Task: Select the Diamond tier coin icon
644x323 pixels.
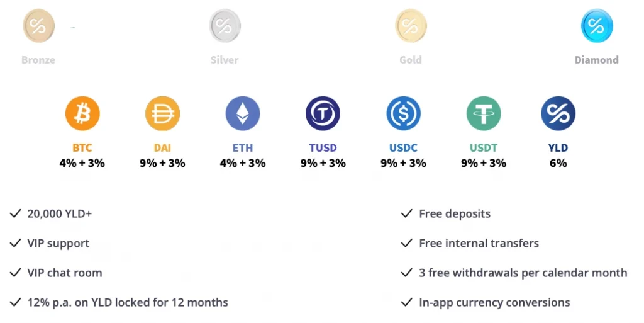Action: click(596, 26)
